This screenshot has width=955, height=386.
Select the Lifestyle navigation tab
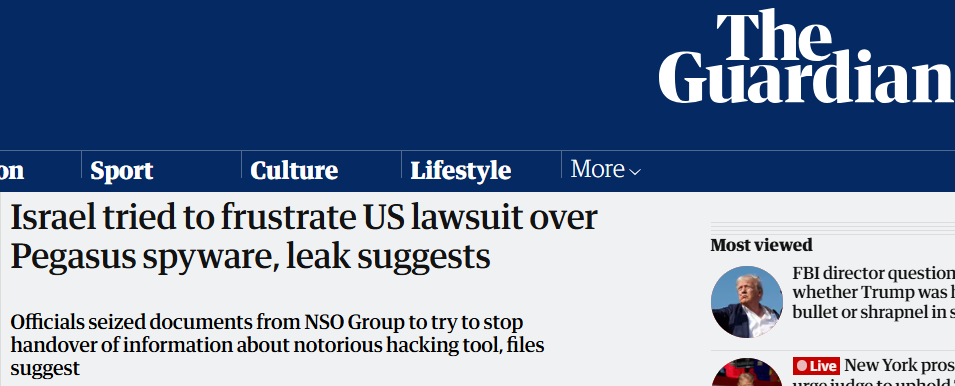460,170
